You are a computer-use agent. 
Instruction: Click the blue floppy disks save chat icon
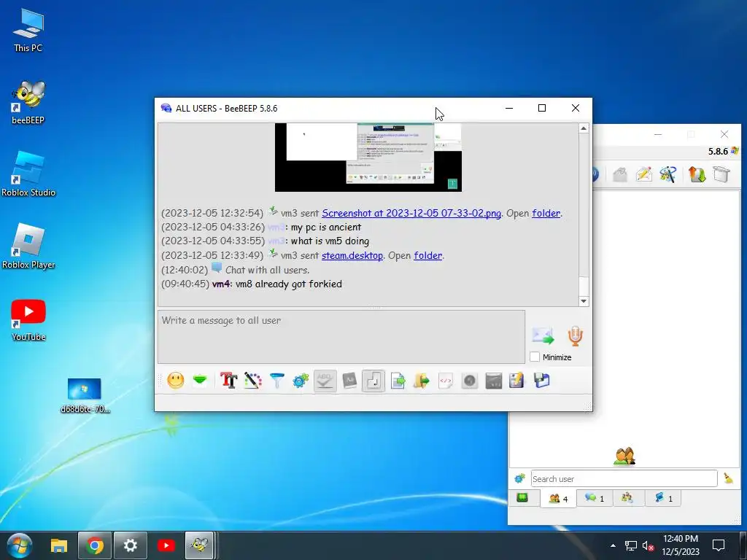click(542, 381)
